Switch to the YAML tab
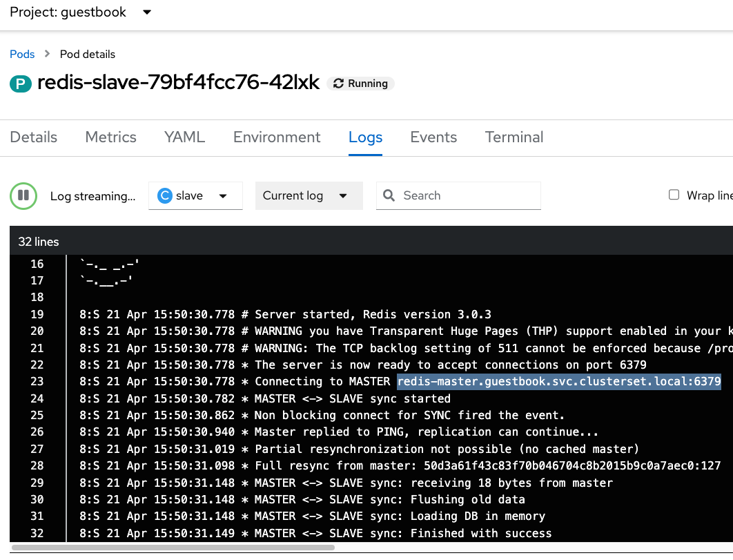This screenshot has width=733, height=560. pyautogui.click(x=184, y=137)
